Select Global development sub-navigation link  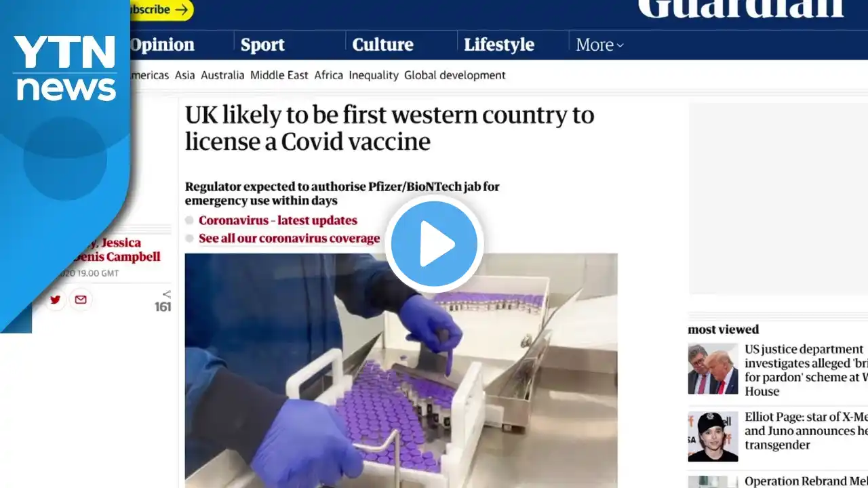(455, 75)
